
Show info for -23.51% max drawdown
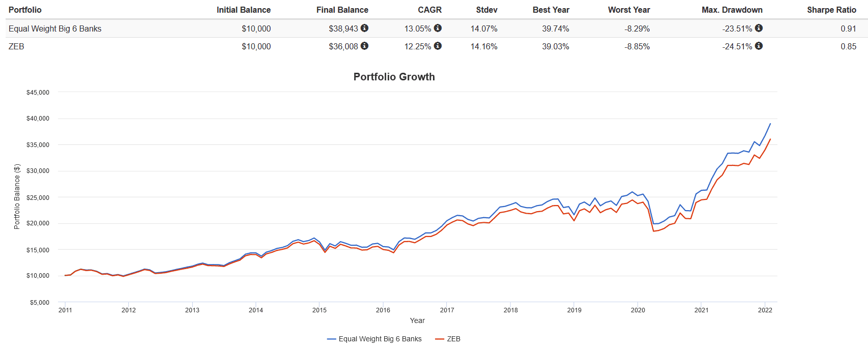[x=759, y=28]
